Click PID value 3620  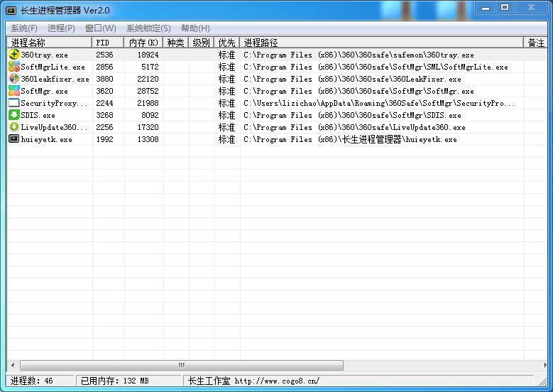[105, 91]
